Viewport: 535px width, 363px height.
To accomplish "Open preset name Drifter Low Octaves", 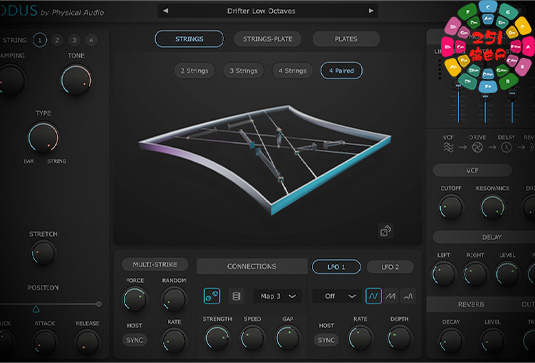I will (261, 11).
